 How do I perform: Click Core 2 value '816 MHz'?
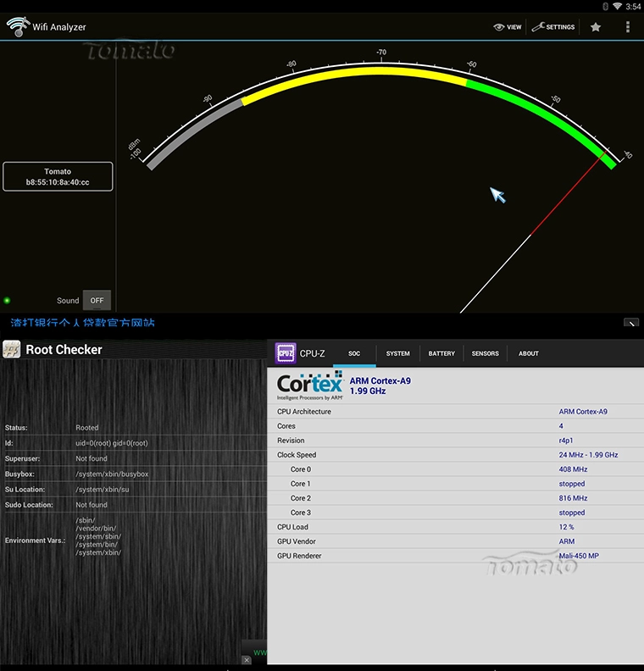coord(573,498)
